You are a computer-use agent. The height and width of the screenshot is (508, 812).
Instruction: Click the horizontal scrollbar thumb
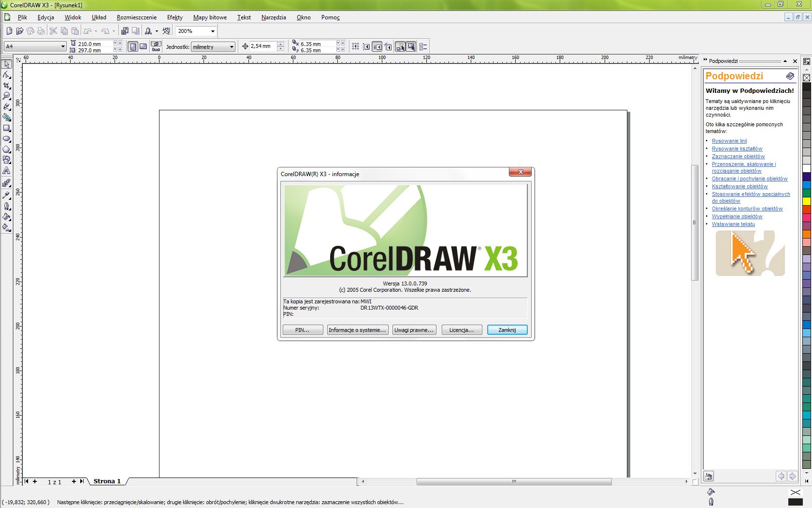coord(514,481)
